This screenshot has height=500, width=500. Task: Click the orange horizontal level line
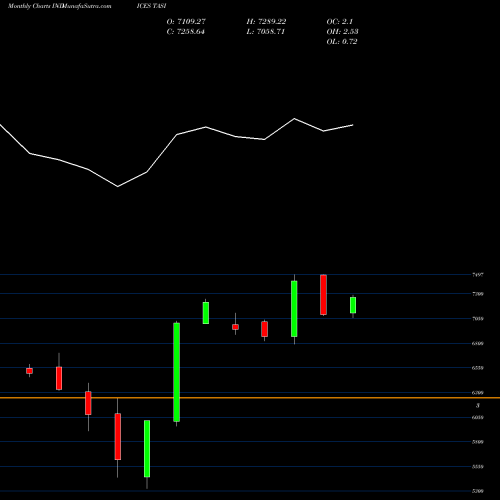coord(250,398)
